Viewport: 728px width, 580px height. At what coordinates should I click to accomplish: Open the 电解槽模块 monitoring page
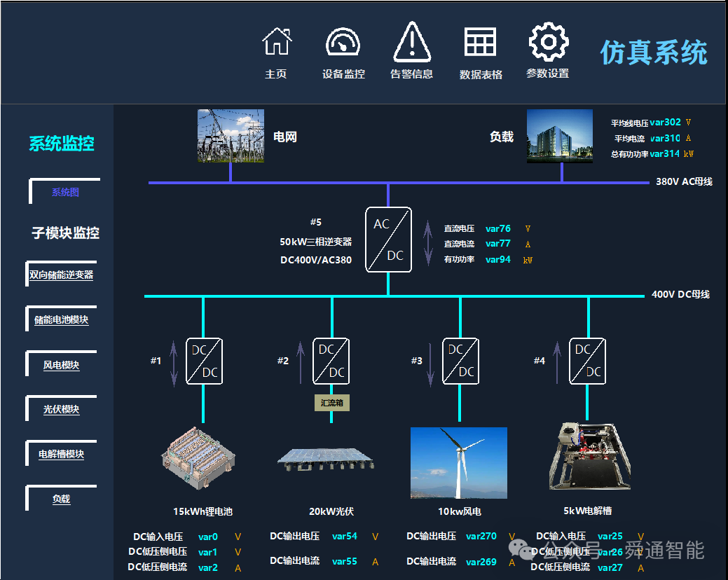[x=62, y=453]
